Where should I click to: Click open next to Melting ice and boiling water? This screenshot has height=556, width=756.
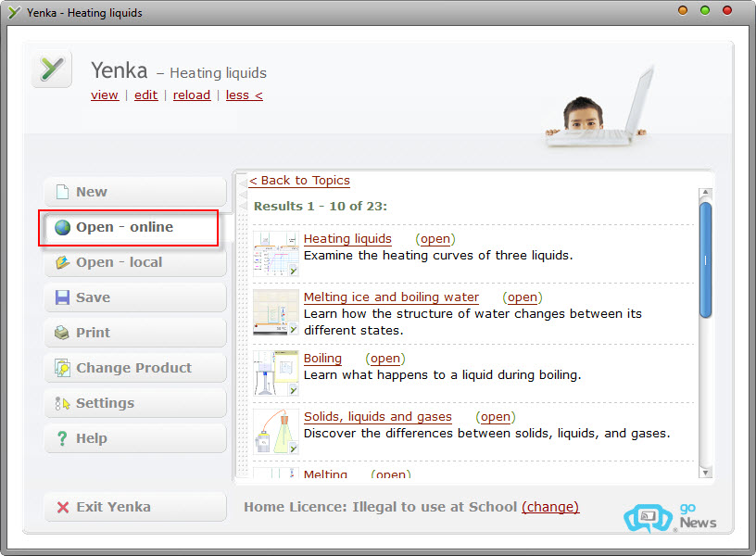[x=523, y=297]
